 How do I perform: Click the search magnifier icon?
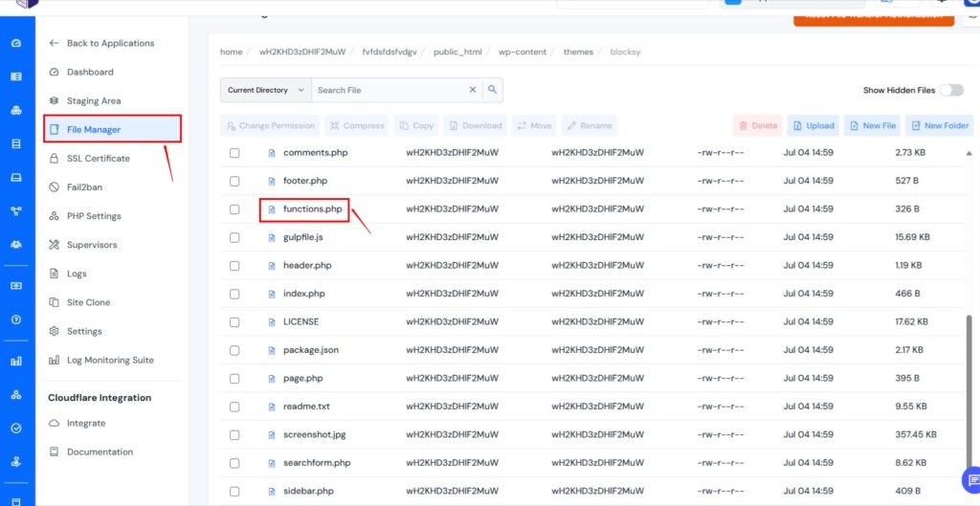click(x=493, y=90)
